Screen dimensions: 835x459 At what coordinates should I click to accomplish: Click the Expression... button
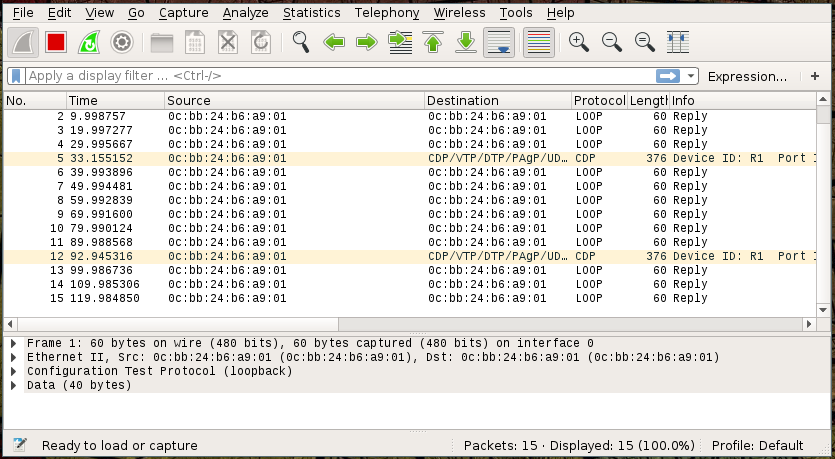(747, 76)
